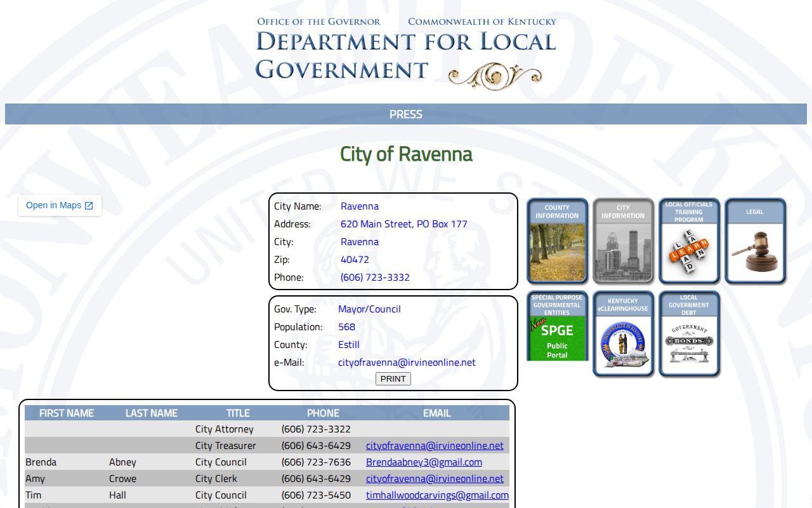Click the PRINT button
The height and width of the screenshot is (508, 812).
(x=393, y=379)
